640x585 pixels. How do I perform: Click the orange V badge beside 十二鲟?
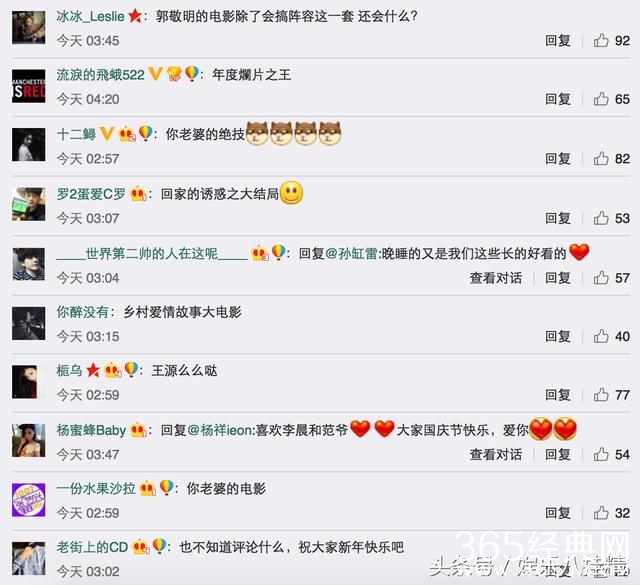107,133
